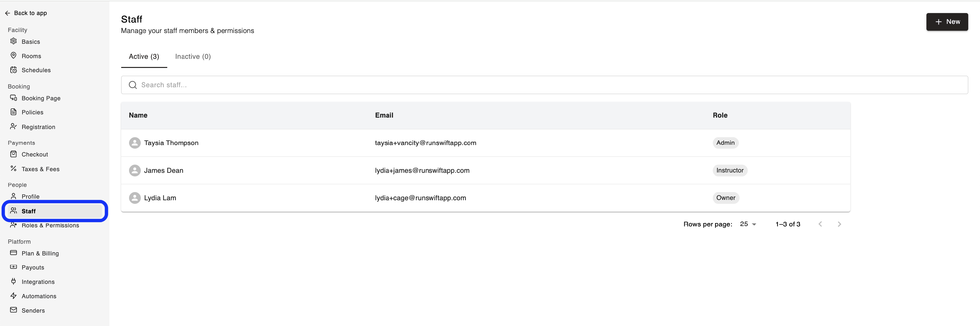
Task: Focus the Search staff field
Action: coord(545,85)
